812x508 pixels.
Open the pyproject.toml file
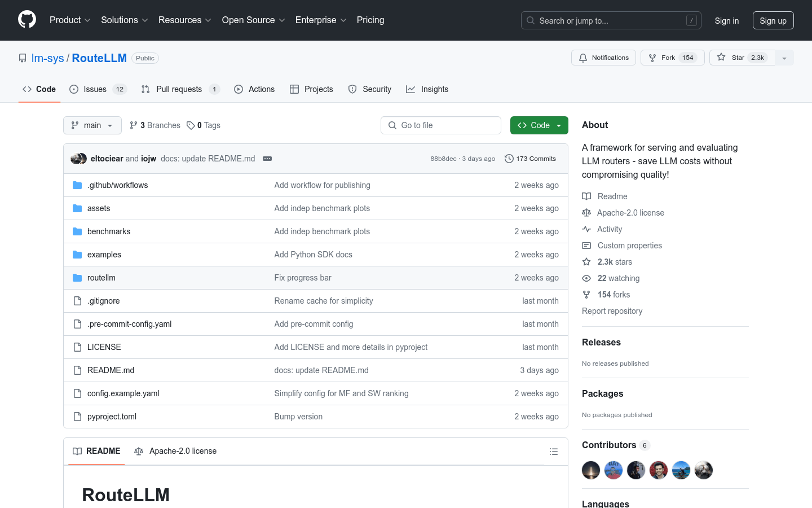112,417
